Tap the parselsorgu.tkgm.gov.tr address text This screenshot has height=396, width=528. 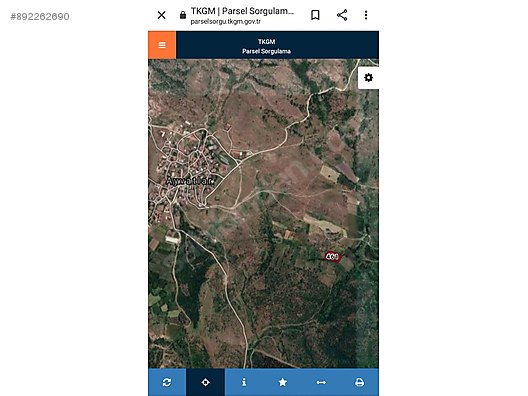(226, 22)
